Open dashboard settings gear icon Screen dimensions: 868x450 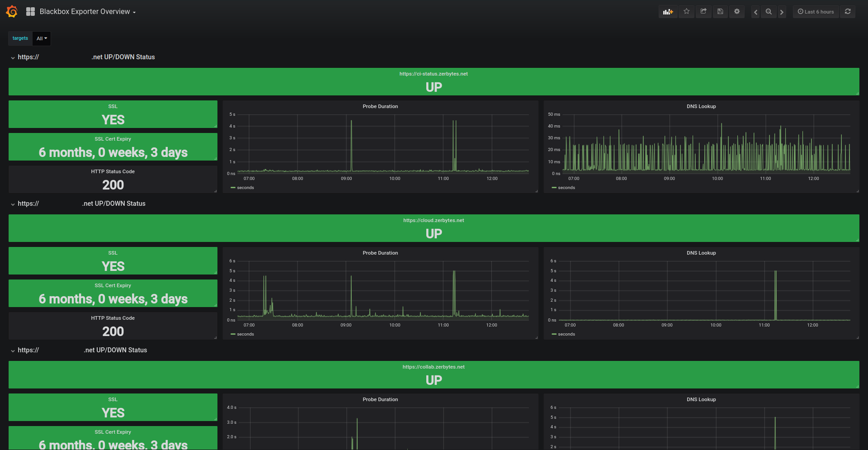(737, 12)
